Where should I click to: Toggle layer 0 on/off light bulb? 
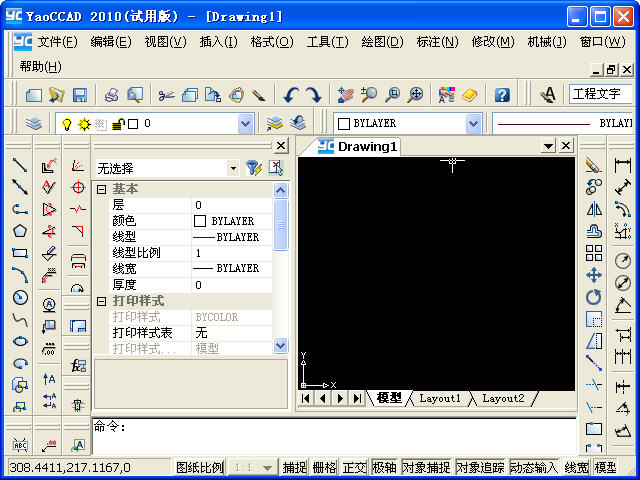[x=67, y=124]
